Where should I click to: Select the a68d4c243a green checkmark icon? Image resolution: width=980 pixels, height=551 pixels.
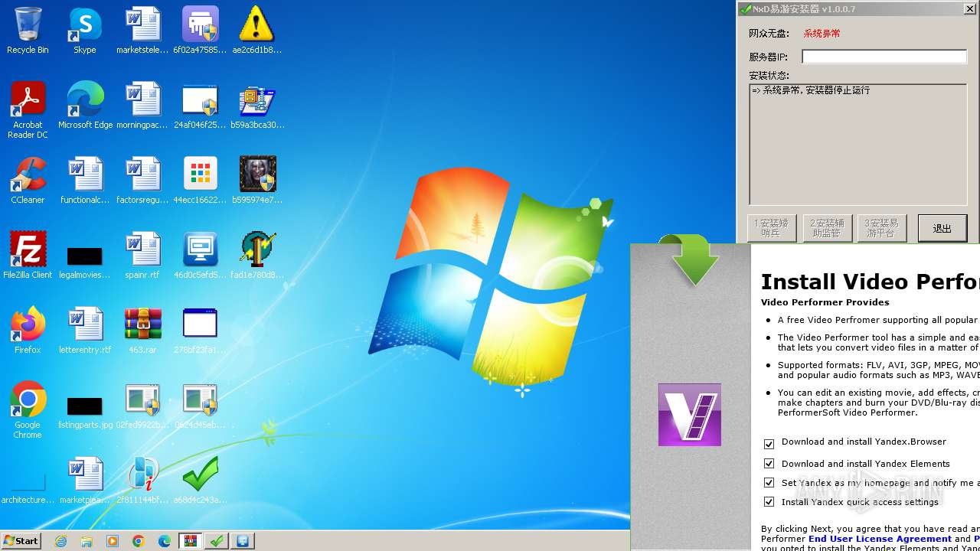click(x=200, y=481)
